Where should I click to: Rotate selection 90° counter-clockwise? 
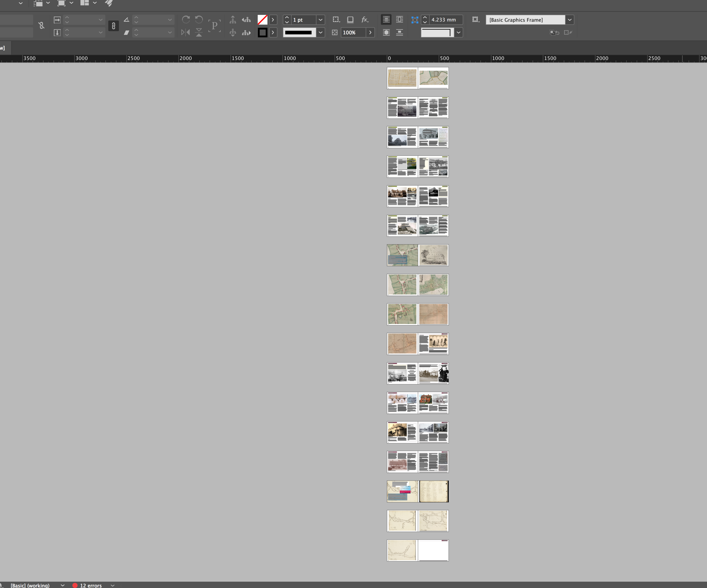click(x=199, y=20)
